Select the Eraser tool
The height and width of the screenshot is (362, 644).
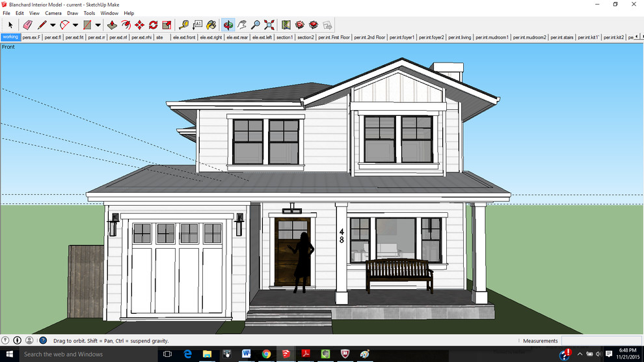coord(27,25)
